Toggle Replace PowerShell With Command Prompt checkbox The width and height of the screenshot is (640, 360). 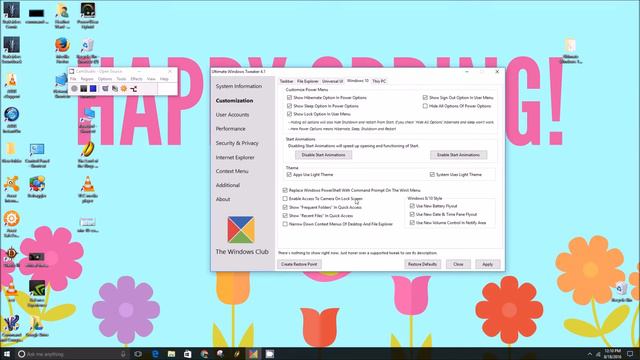click(x=285, y=190)
